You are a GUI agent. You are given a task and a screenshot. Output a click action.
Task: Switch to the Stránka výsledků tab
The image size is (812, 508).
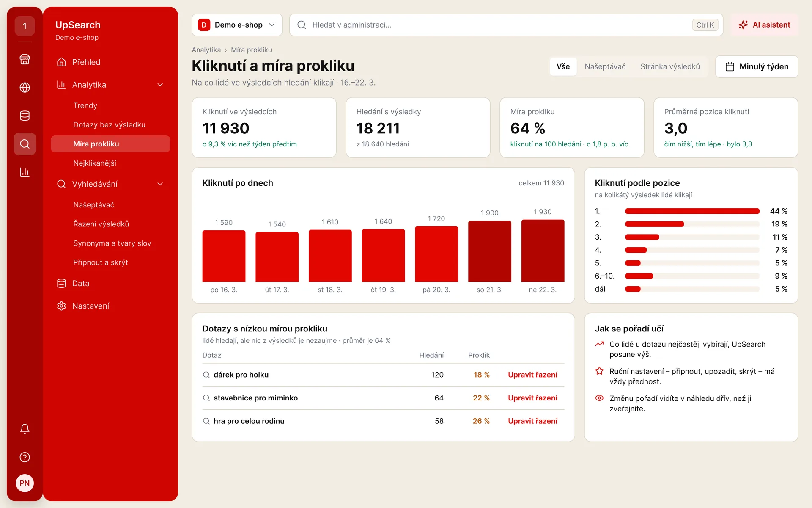point(670,66)
